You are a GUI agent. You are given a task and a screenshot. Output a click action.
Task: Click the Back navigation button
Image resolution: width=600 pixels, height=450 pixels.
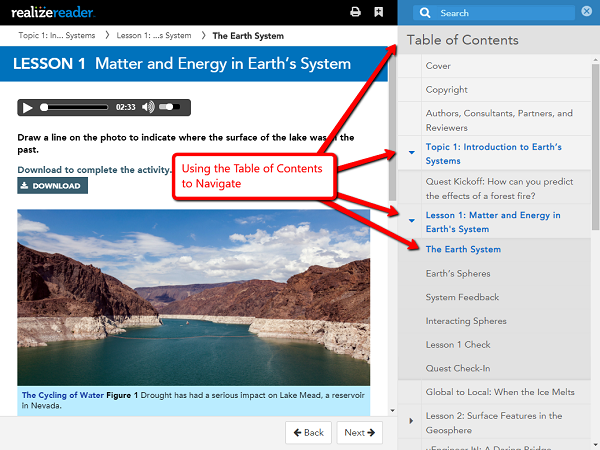(x=308, y=432)
